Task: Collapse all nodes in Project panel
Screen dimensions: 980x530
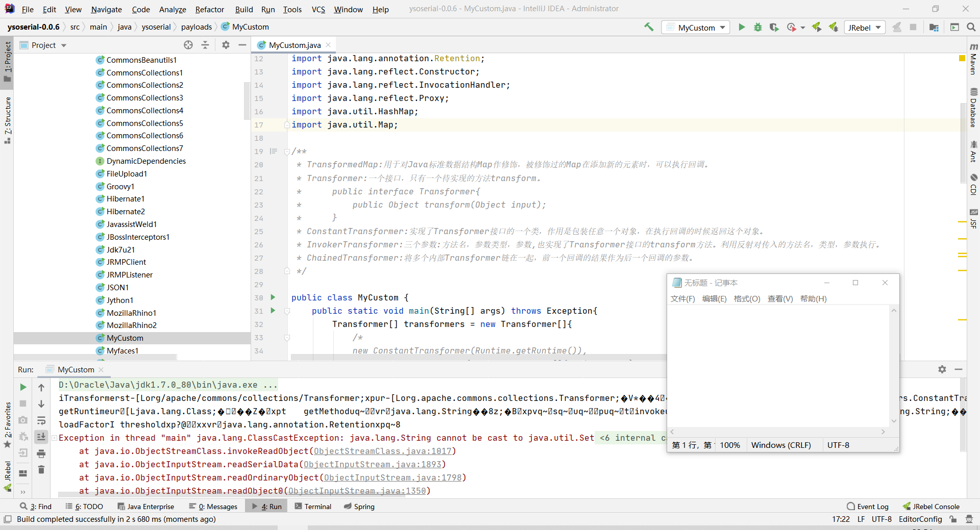Action: (205, 45)
